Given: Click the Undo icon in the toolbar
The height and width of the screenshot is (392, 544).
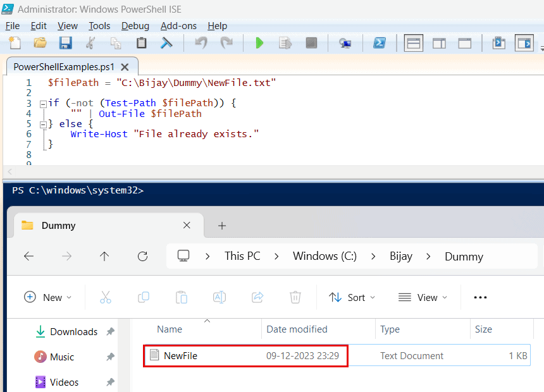Looking at the screenshot, I should 201,43.
